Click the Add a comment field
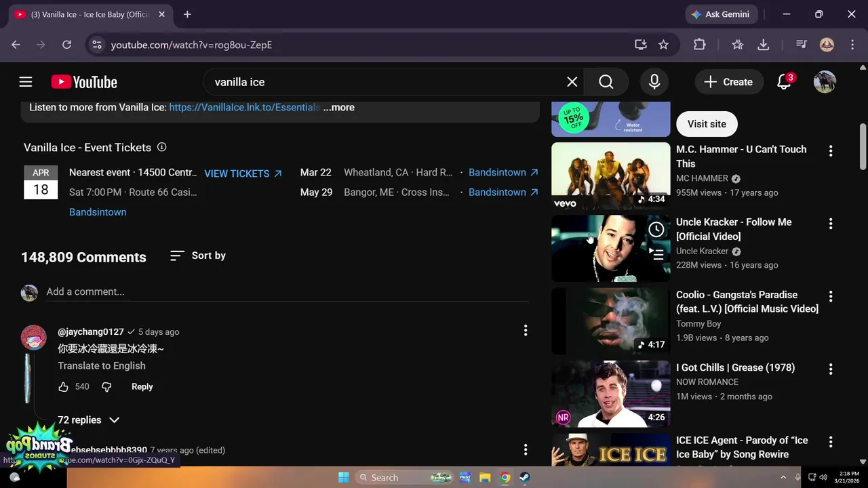868x488 pixels. (x=288, y=291)
